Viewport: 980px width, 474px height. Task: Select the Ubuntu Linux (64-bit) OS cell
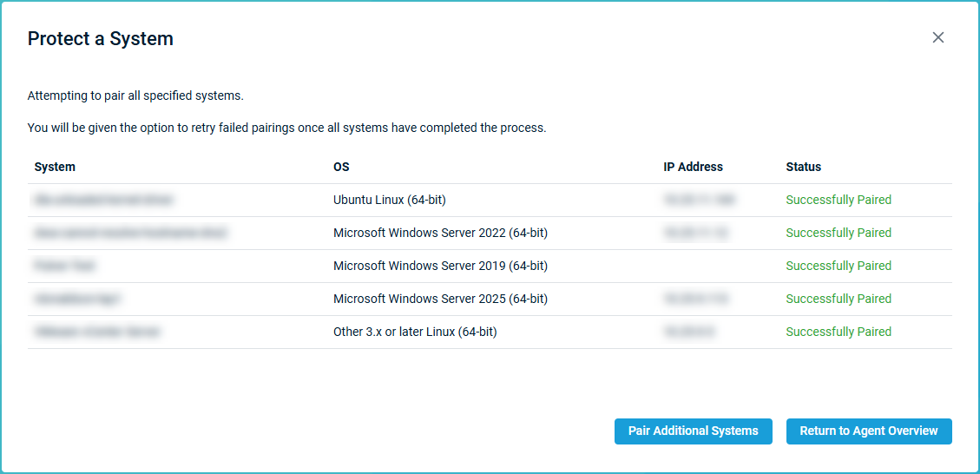pos(389,200)
